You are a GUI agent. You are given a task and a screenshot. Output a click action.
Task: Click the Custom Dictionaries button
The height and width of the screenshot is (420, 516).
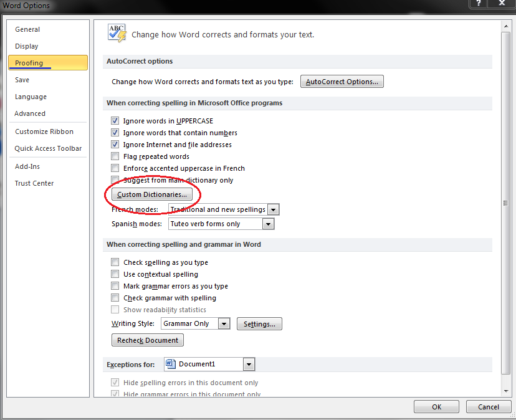tap(151, 194)
